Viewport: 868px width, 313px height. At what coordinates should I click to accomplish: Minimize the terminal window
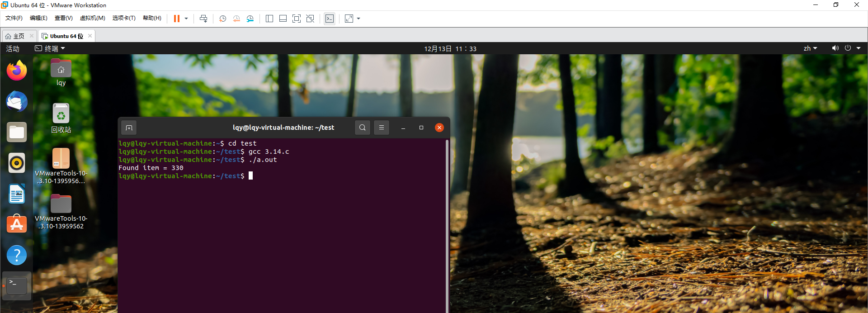click(x=403, y=128)
